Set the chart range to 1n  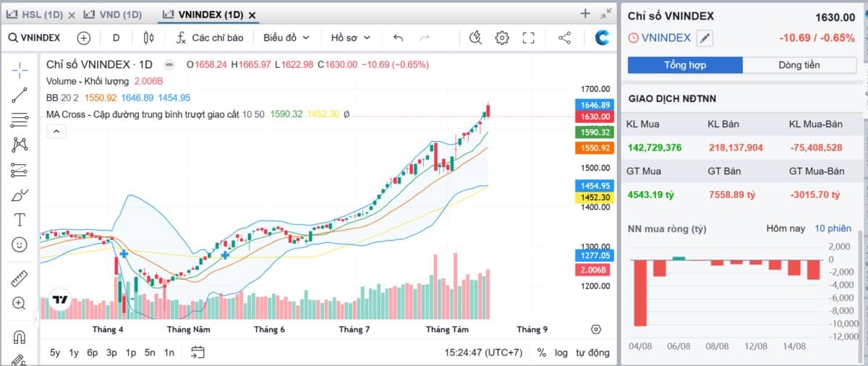[x=169, y=352]
